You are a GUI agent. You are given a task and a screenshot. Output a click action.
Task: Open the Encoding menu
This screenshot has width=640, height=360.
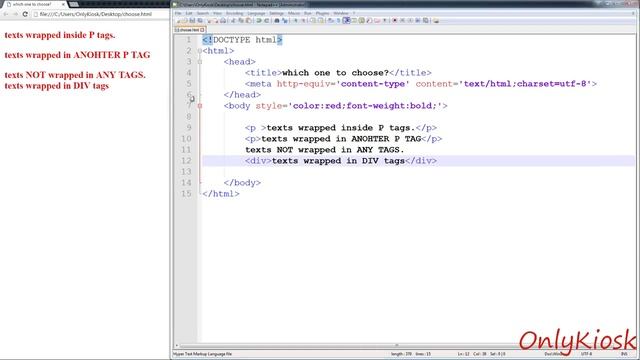234,13
